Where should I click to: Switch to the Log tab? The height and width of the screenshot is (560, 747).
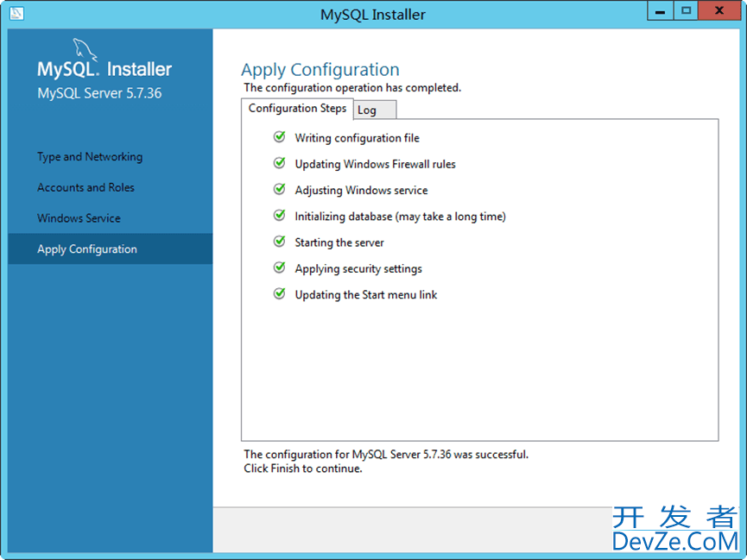point(375,110)
